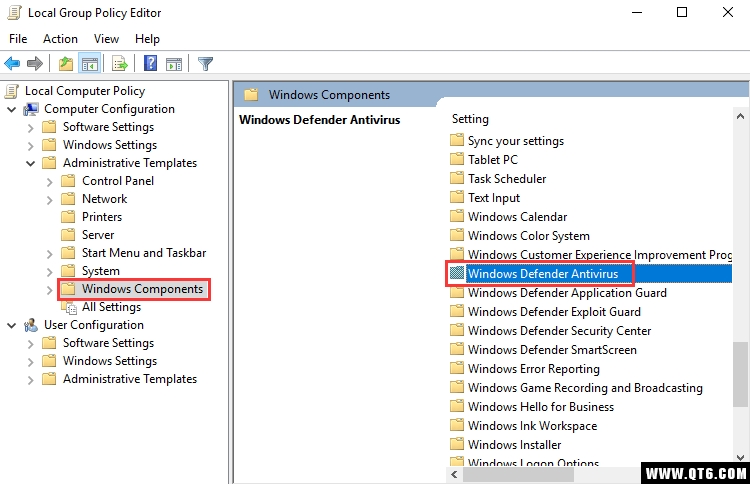Click the Windows Error Reporting folder icon
The height and width of the screenshot is (484, 750).
tap(457, 368)
